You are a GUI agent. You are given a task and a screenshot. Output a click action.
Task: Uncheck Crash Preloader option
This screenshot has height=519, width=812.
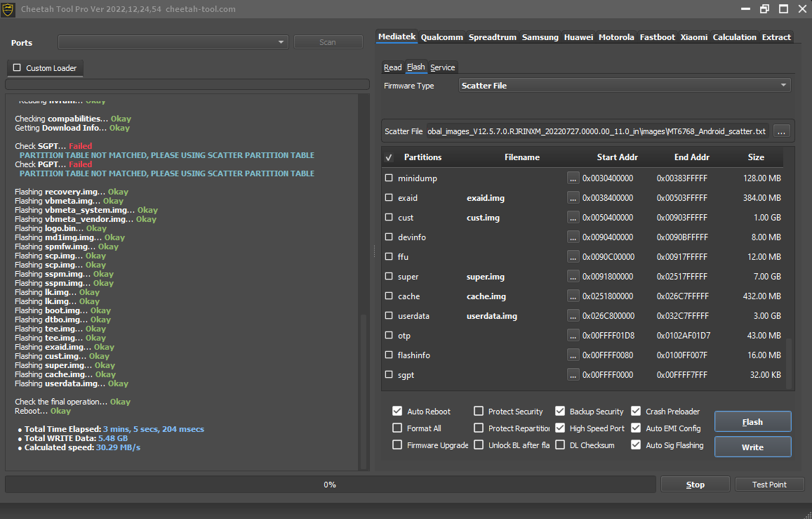coord(636,411)
